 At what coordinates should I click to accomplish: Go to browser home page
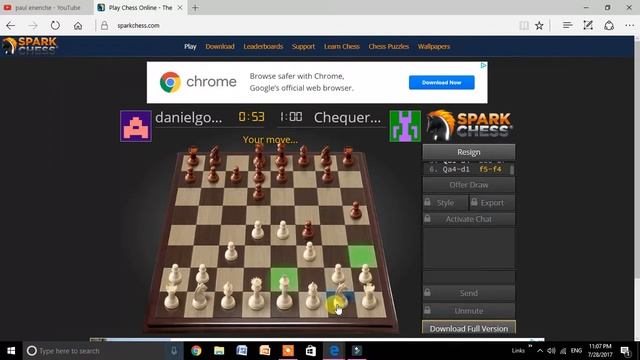pos(78,25)
